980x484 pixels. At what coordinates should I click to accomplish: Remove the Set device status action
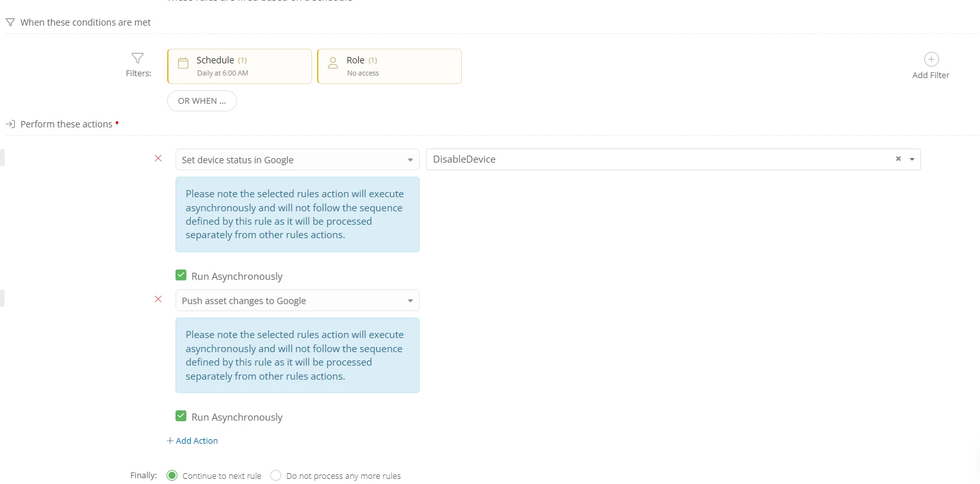point(158,158)
